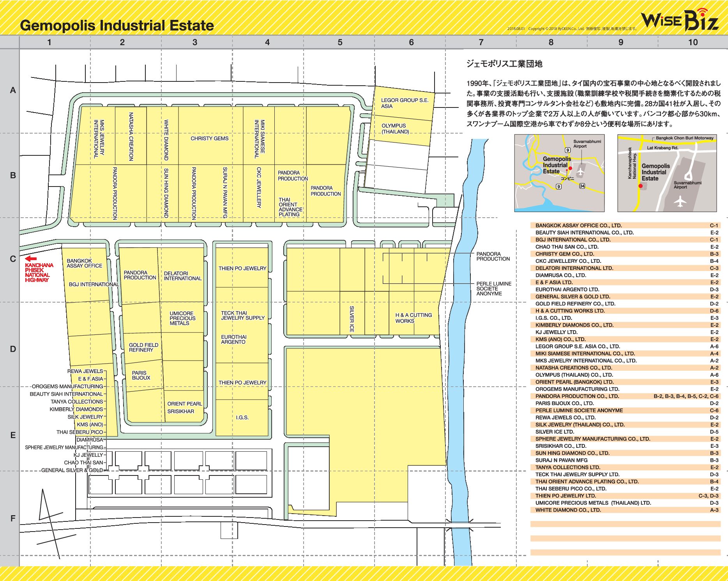The width and height of the screenshot is (728, 581).
Task: Click the large white airplane icon
Action: coord(680,201)
